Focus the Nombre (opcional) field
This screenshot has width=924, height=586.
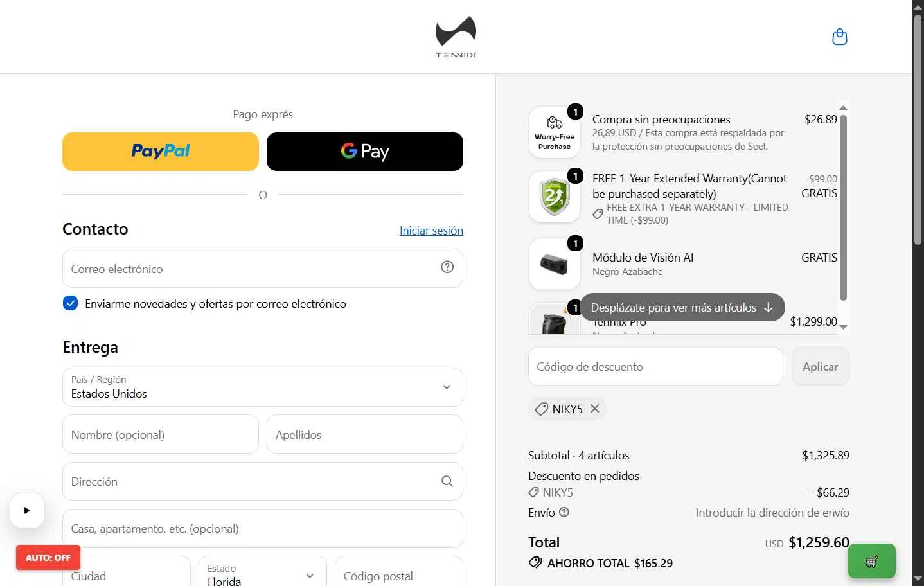(x=161, y=434)
